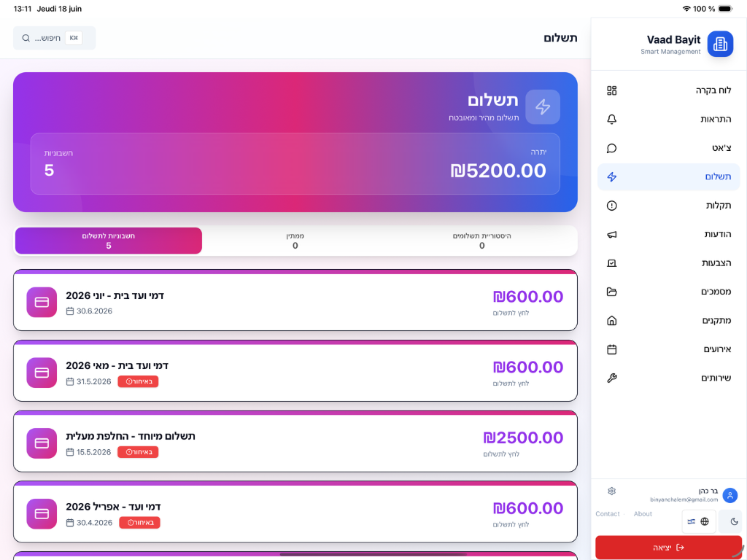Click the דמי ועד - אפריל 2026 invoice title

[113, 507]
